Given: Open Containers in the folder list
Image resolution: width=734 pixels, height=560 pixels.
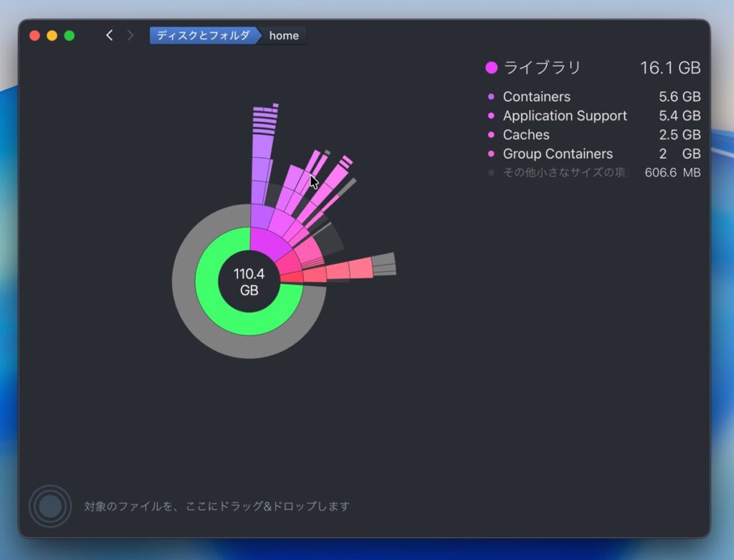Looking at the screenshot, I should pos(536,97).
